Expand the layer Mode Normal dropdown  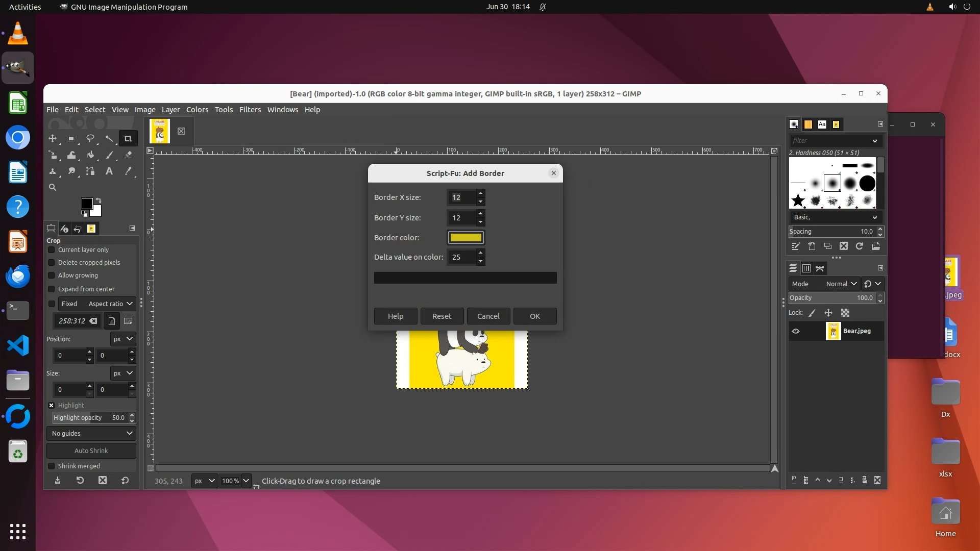[x=841, y=284]
